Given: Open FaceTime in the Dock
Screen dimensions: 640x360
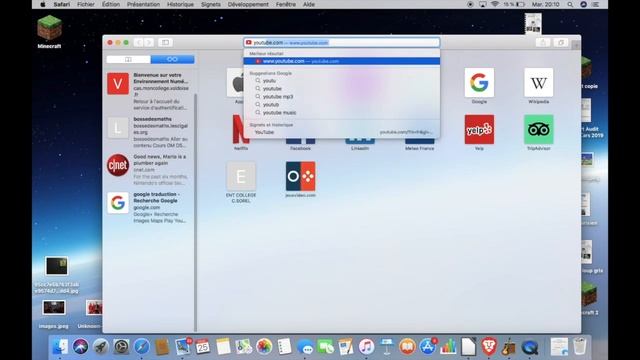Looking at the screenshot, I should pos(325,347).
